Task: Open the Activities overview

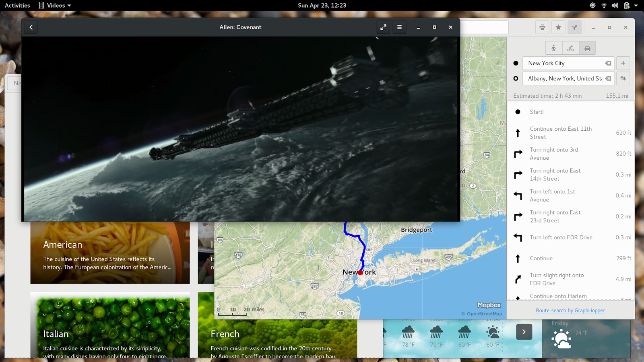Action: coord(17,5)
